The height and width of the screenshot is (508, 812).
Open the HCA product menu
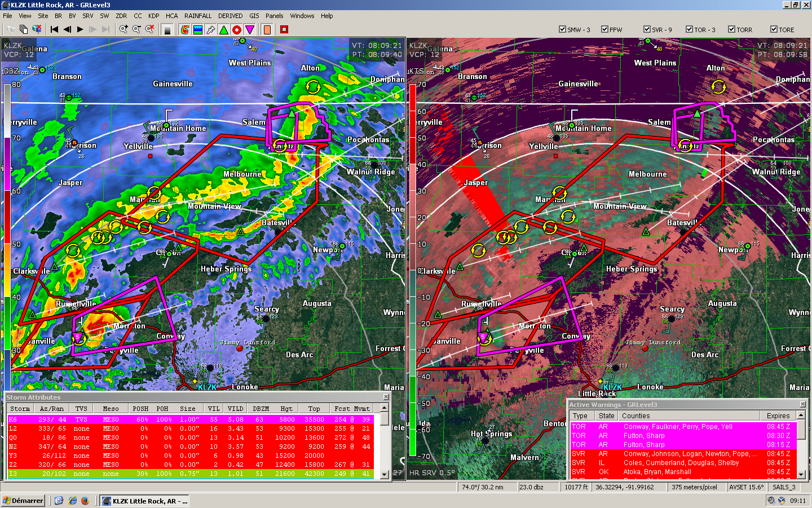(x=171, y=16)
